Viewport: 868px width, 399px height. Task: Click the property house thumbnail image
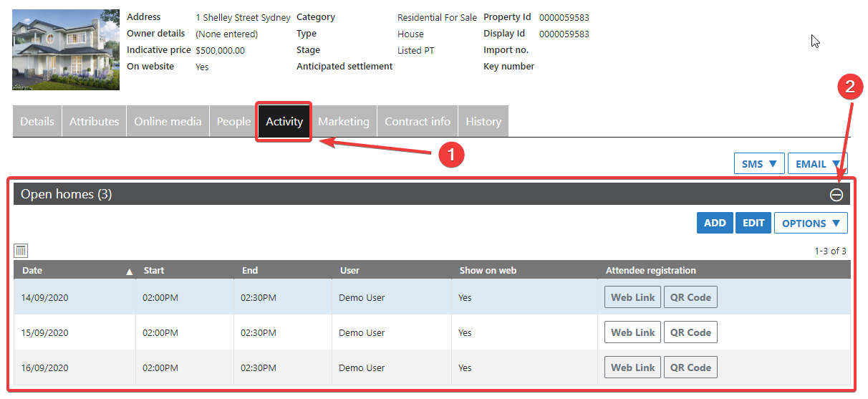(x=66, y=49)
